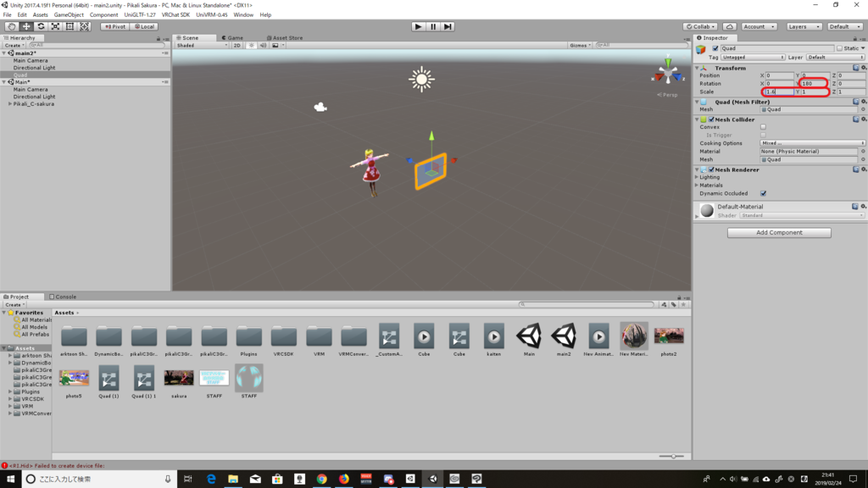Select the VRM folder in Assets
This screenshot has width=868, height=488.
pos(319,339)
